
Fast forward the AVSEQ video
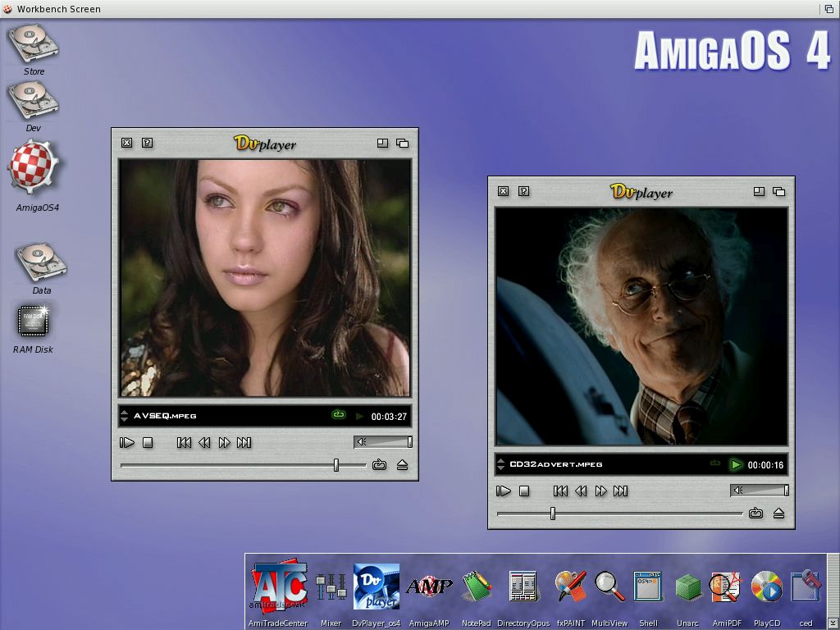225,442
